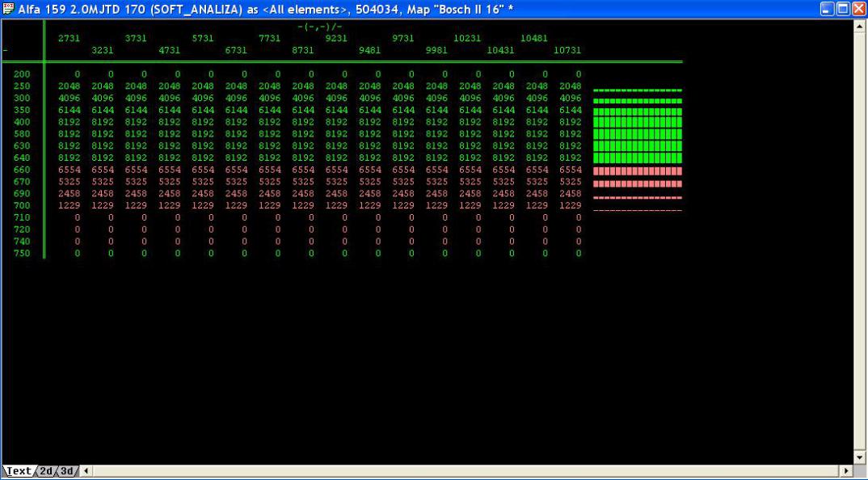Select column header 9481
Image resolution: width=868 pixels, height=480 pixels.
369,50
